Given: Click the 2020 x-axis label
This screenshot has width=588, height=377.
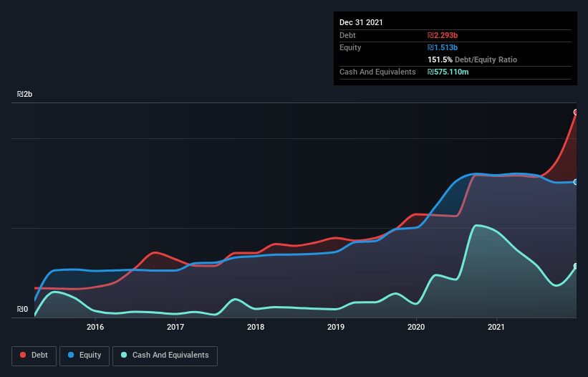Looking at the screenshot, I should (416, 327).
